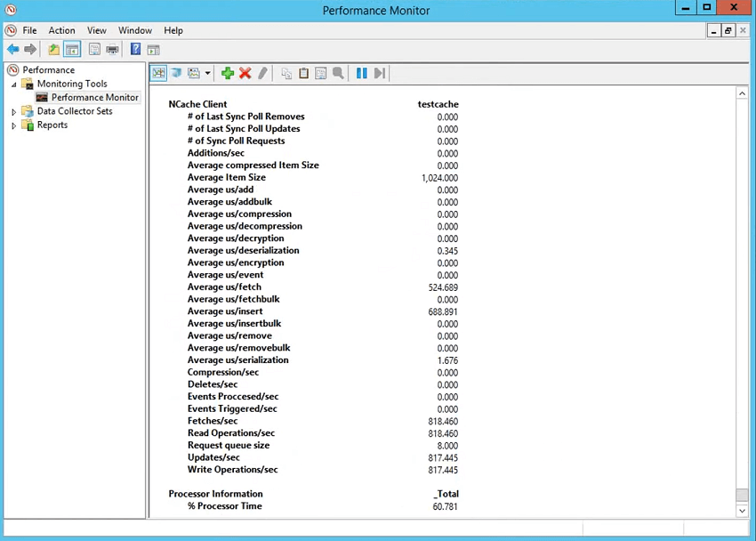This screenshot has width=756, height=541.
Task: Open the View menu
Action: 96,30
